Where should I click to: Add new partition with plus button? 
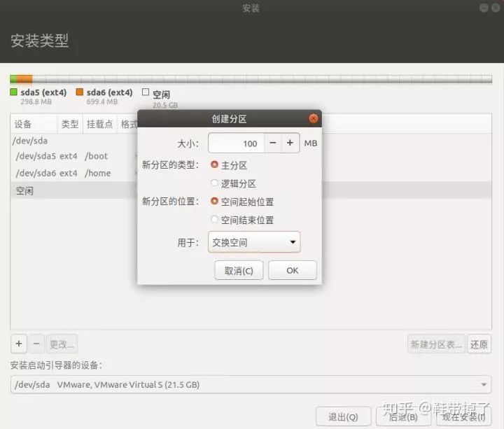[19, 344]
